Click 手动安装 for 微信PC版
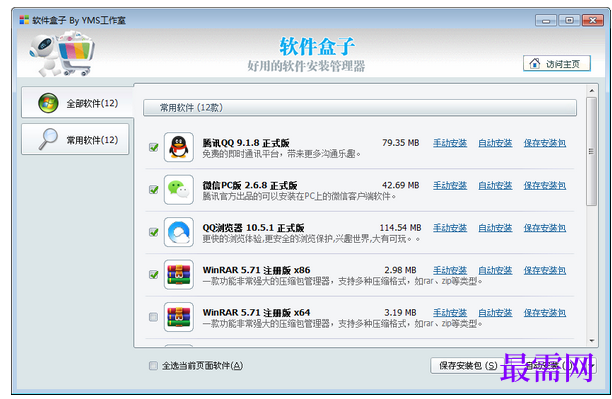Viewport: 612px width, 399px height. 450,185
